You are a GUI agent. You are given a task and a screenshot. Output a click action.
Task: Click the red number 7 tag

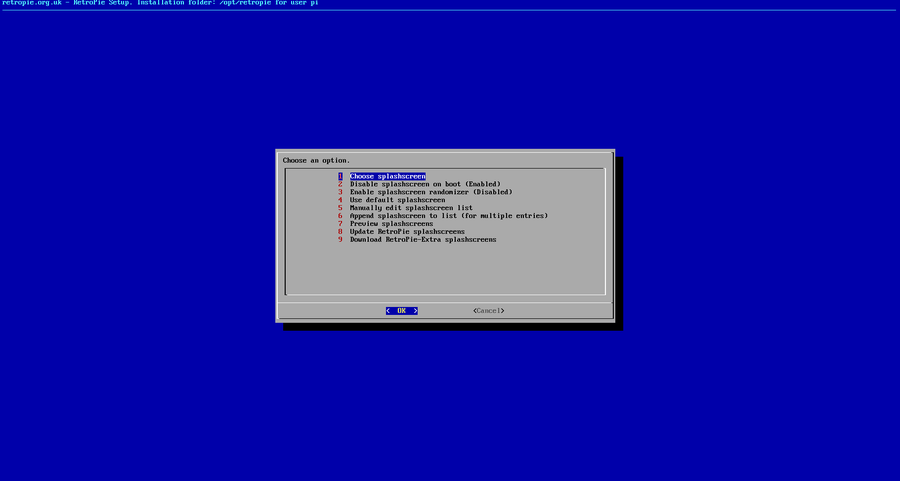[340, 224]
